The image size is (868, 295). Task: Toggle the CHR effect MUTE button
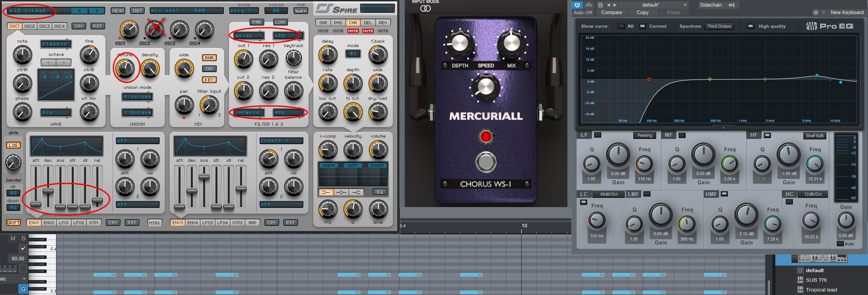pos(353,31)
